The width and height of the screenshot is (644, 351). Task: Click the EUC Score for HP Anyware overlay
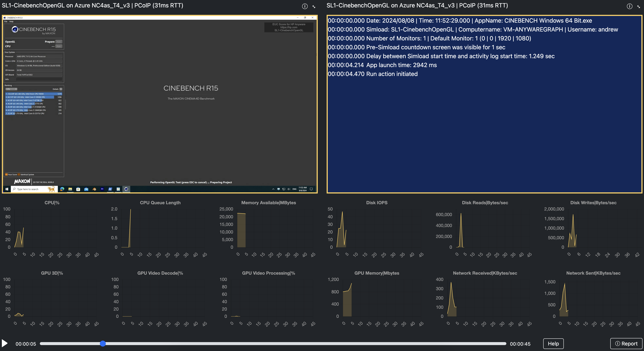click(x=289, y=27)
